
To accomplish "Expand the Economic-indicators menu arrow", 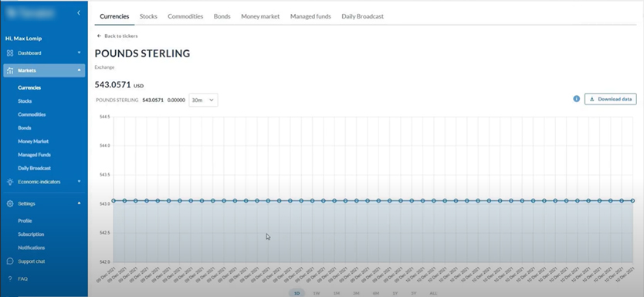I will point(80,182).
